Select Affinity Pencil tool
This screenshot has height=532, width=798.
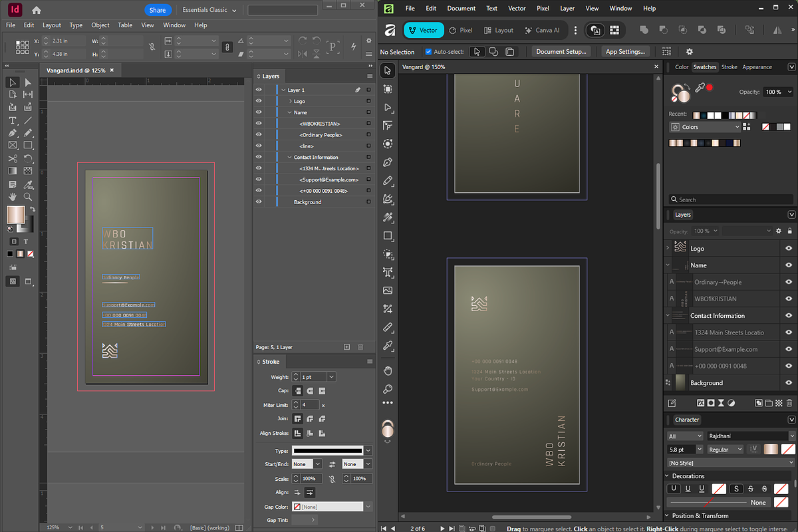(x=388, y=180)
